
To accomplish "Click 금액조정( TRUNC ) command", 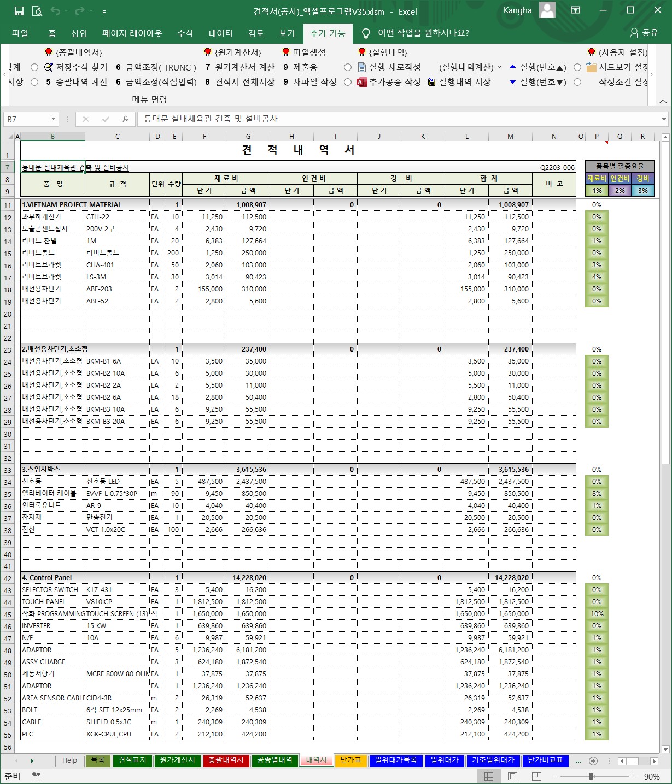I will pos(156,67).
